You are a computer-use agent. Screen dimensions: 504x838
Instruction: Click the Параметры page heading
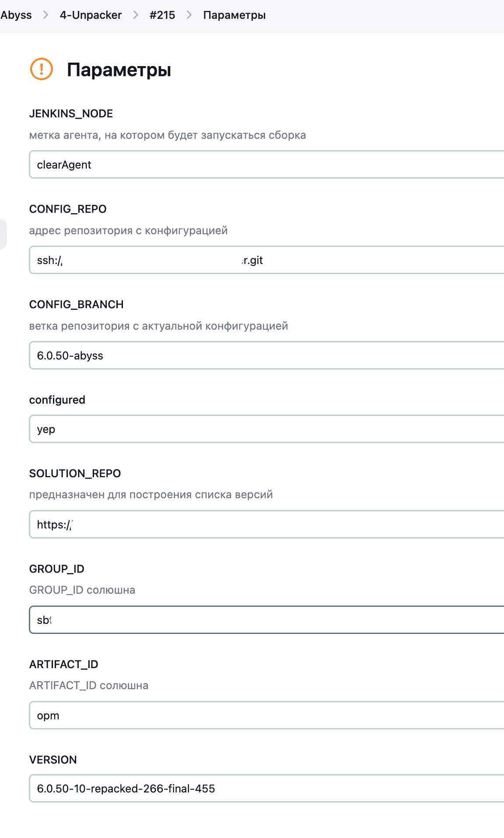[119, 70]
